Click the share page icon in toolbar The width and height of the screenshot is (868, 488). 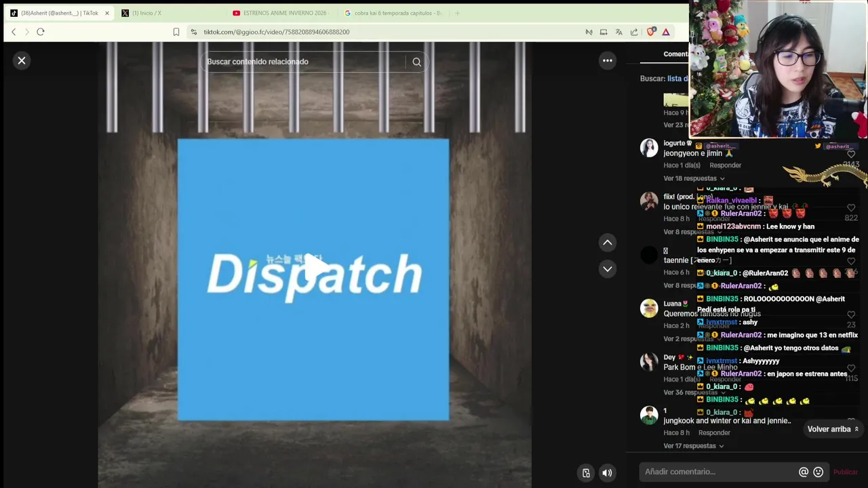coord(634,32)
